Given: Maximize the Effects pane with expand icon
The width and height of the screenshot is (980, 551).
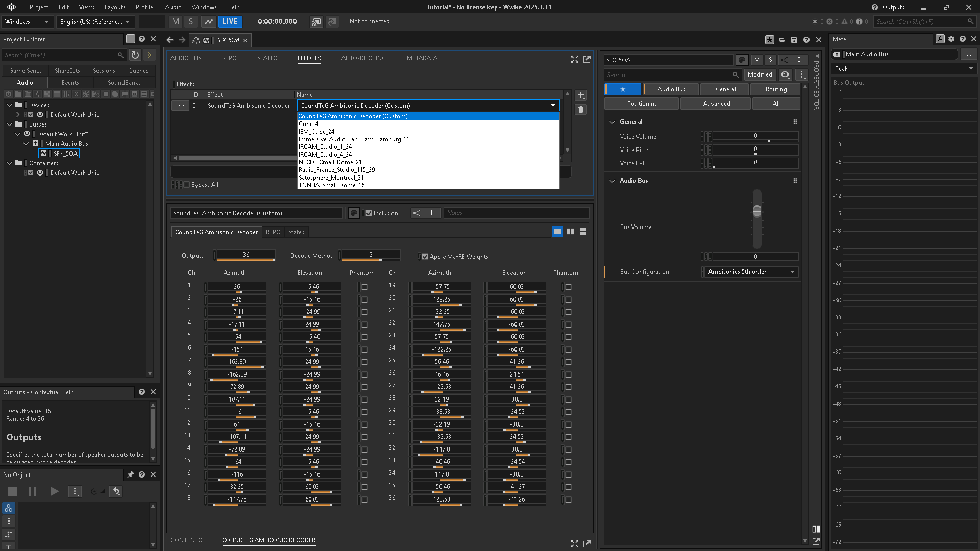Looking at the screenshot, I should [x=575, y=59].
